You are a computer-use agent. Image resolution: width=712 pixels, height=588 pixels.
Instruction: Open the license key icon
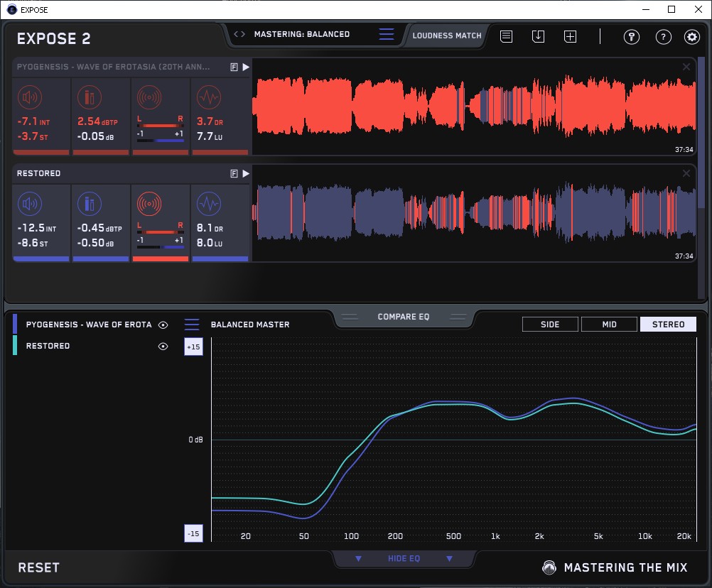(632, 37)
